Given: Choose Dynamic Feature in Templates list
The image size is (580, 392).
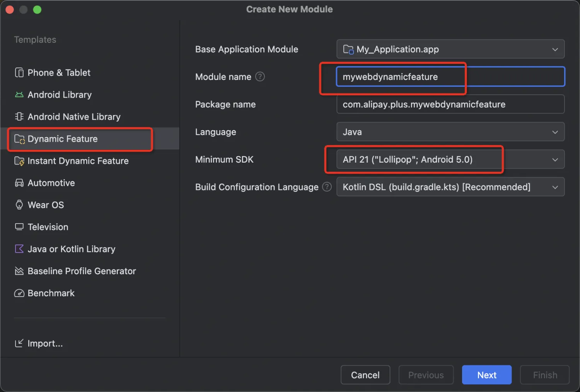Looking at the screenshot, I should click(63, 139).
